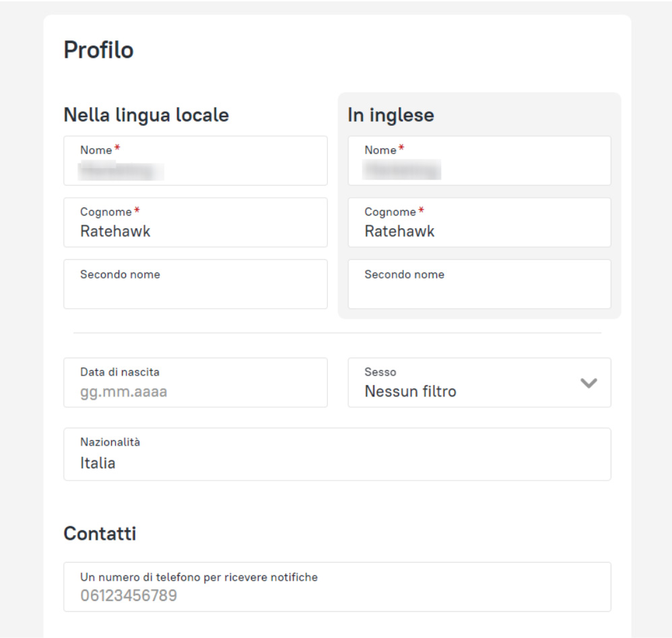Click the 06123456789 phone placeholder
This screenshot has height=638, width=672.
[129, 596]
